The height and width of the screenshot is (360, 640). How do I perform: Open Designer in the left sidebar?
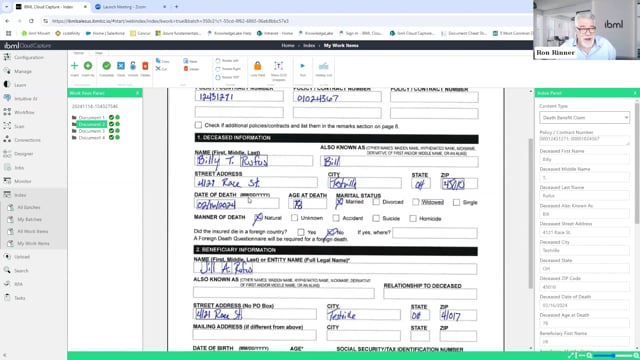pyautogui.click(x=23, y=154)
